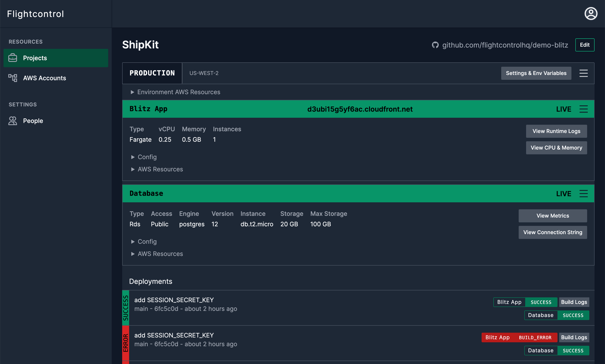Open the hamburger menu on the Production bar
Viewport: 605px width, 364px height.
[x=584, y=73]
